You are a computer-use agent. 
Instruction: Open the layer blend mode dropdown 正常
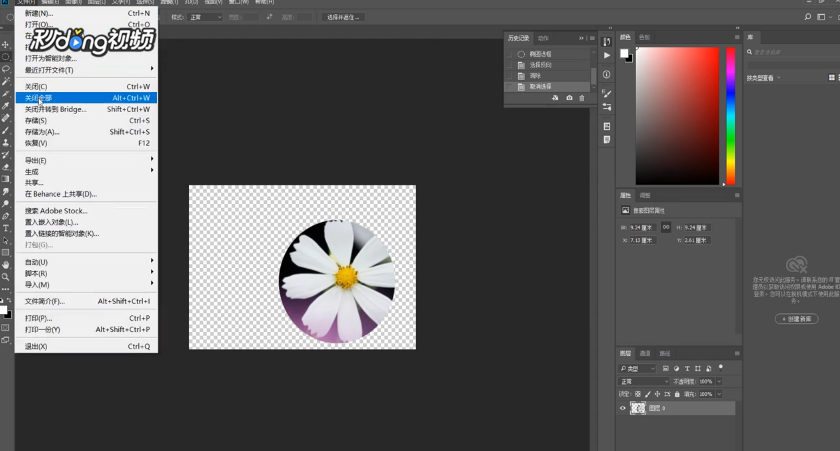click(x=644, y=381)
